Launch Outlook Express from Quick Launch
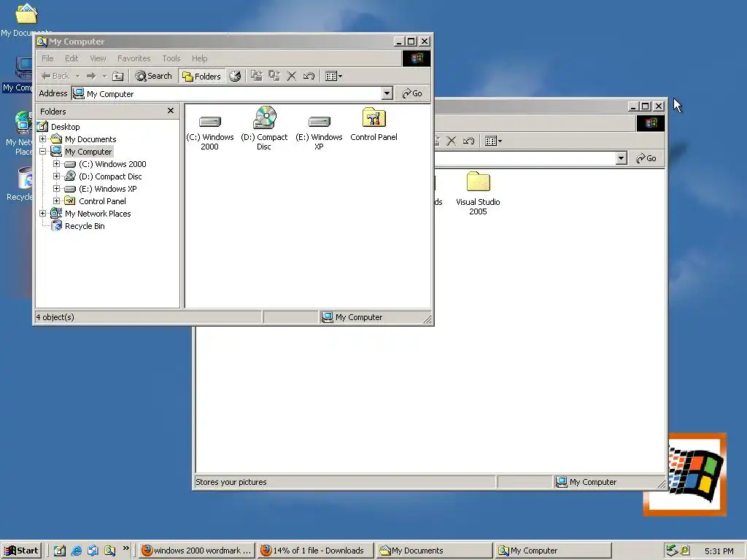This screenshot has width=747, height=560. click(x=93, y=551)
